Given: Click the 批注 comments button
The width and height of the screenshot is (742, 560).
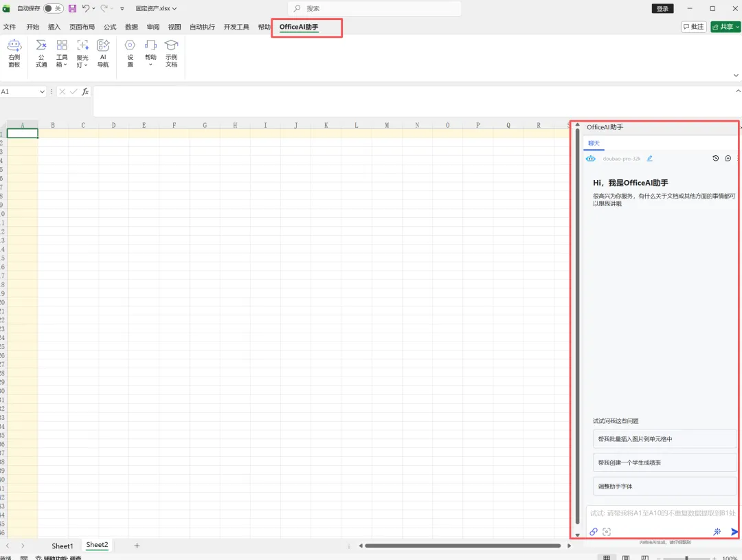Looking at the screenshot, I should [694, 27].
